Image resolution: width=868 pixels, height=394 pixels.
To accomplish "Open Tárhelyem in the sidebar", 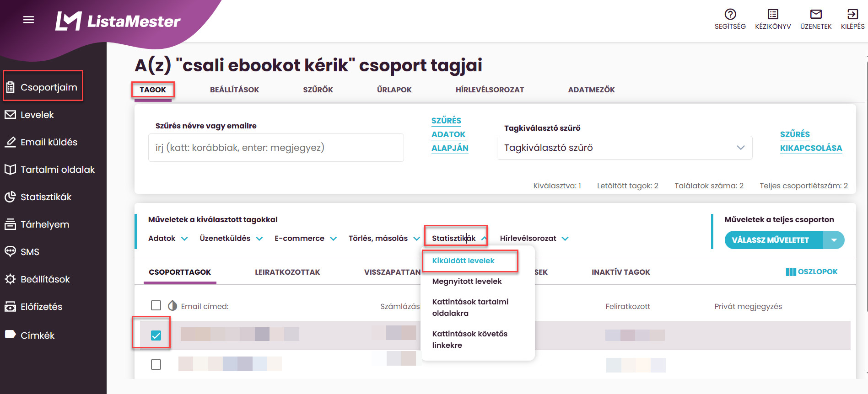I will pos(45,224).
